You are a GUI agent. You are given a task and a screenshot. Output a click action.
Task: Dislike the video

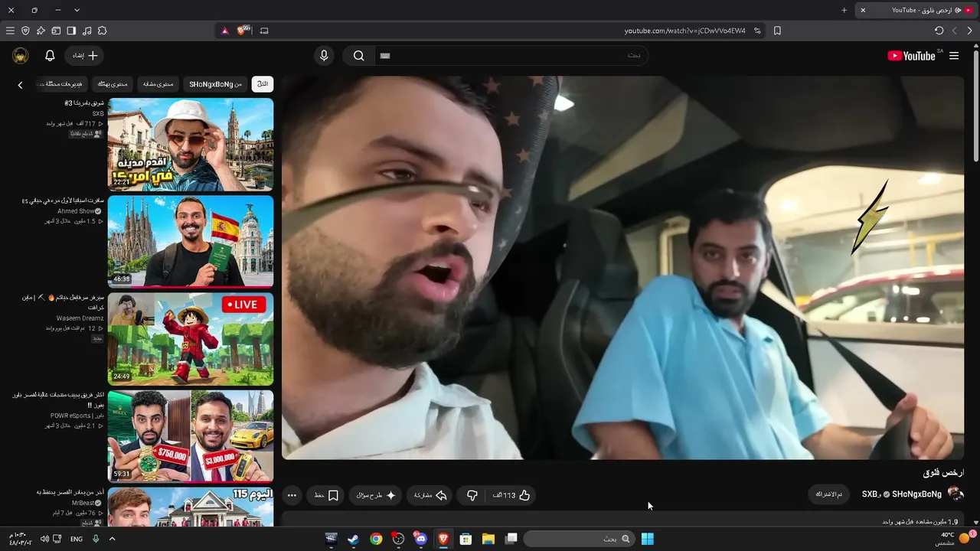(472, 495)
